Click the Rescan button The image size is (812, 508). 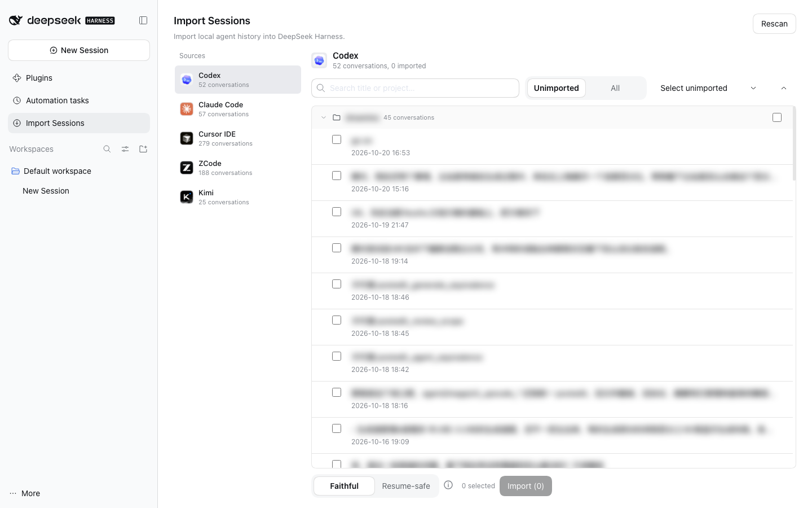click(x=774, y=24)
